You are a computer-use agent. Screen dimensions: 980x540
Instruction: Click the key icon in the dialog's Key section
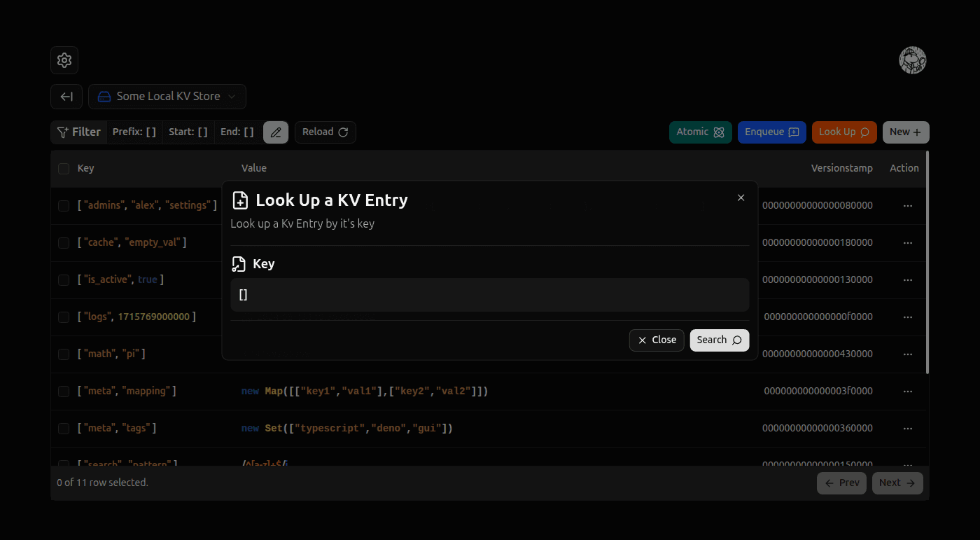(x=239, y=263)
